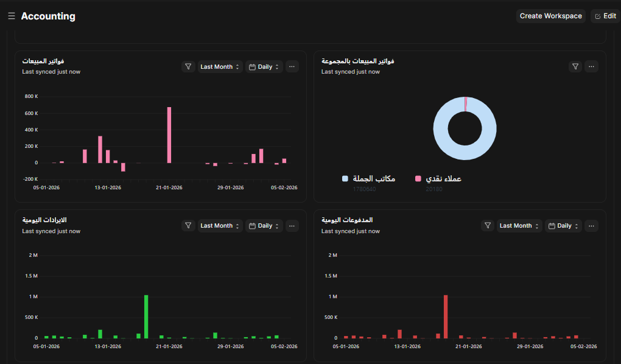Expand Daily interval dropdown on المدفوعات اليومية
Screen dimensions: 621x364
click(563, 226)
